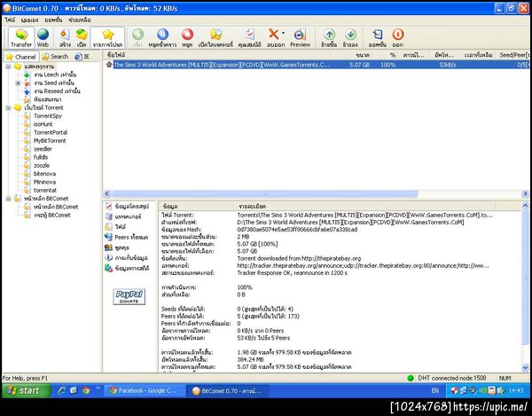Select Reseed-only tasks tree item
Image resolution: width=532 pixels, height=416 pixels.
tap(57, 91)
